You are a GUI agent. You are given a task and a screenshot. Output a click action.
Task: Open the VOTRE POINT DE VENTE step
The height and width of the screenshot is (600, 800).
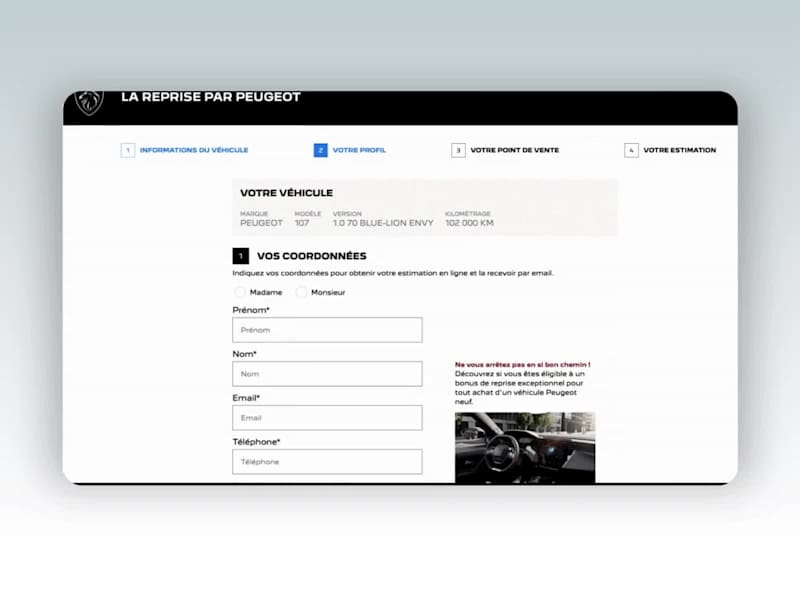point(514,150)
